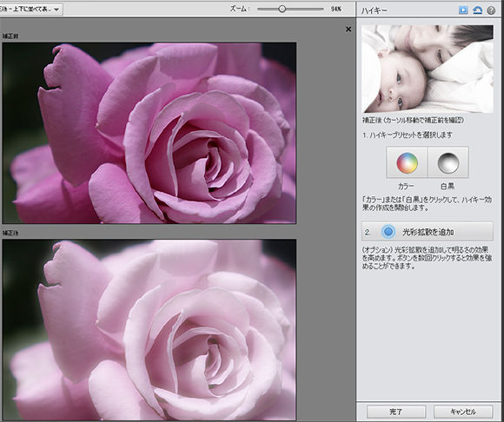Click the ハイキー panel title
This screenshot has height=422, width=504.
click(375, 10)
